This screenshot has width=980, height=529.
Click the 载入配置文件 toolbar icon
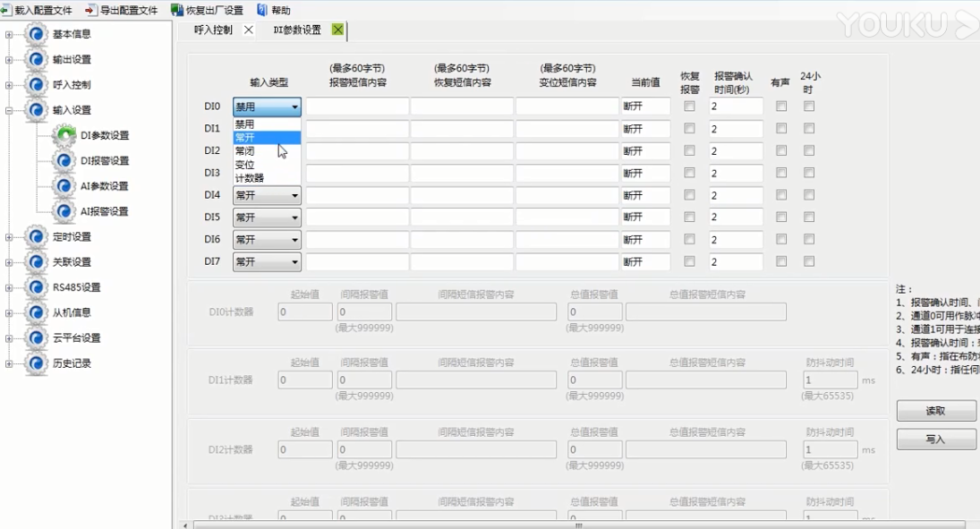click(x=6, y=10)
